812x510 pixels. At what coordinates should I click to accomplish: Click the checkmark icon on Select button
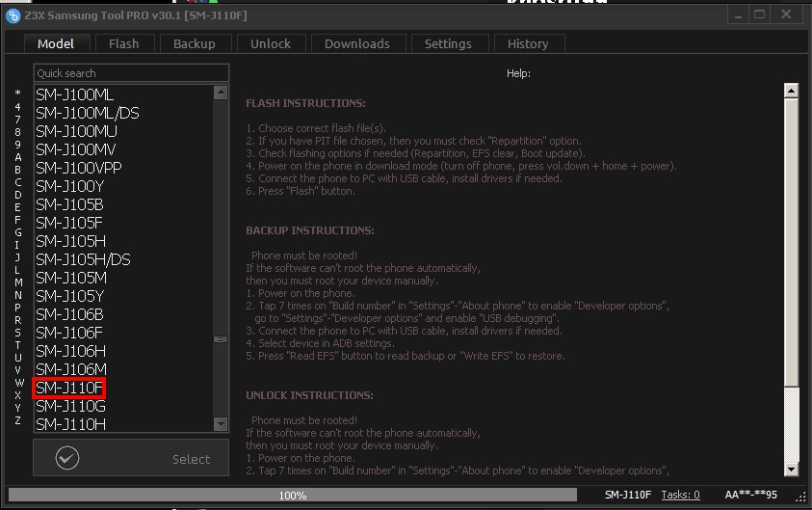(67, 458)
